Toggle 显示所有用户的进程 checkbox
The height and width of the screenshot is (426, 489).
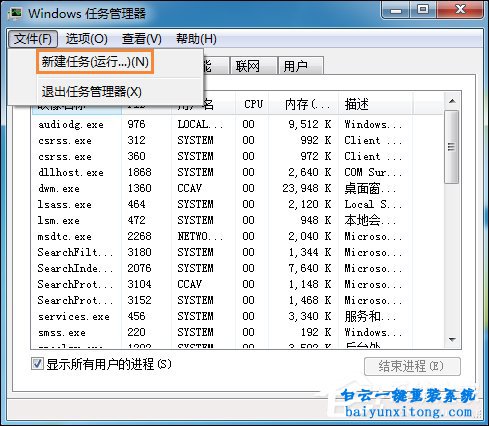37,364
